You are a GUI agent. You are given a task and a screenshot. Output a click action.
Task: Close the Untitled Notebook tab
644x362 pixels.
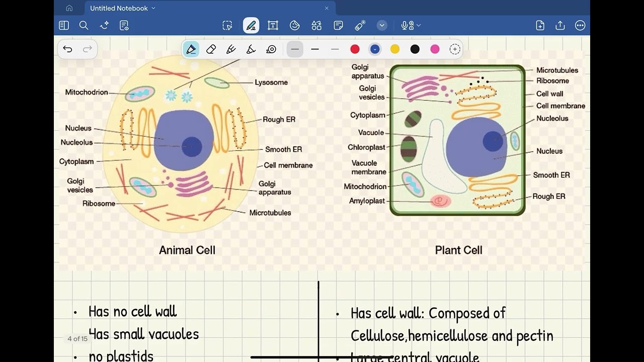click(327, 8)
